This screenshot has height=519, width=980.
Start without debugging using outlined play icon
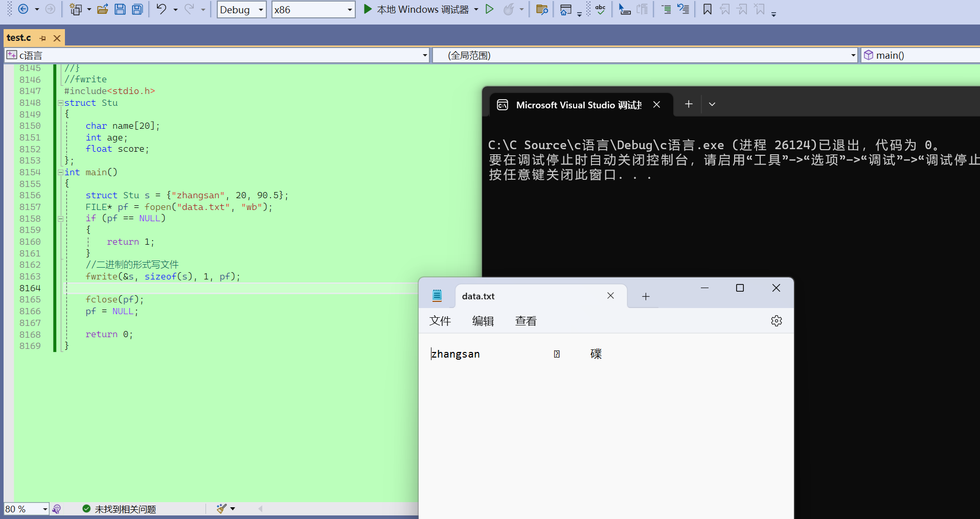pos(490,9)
